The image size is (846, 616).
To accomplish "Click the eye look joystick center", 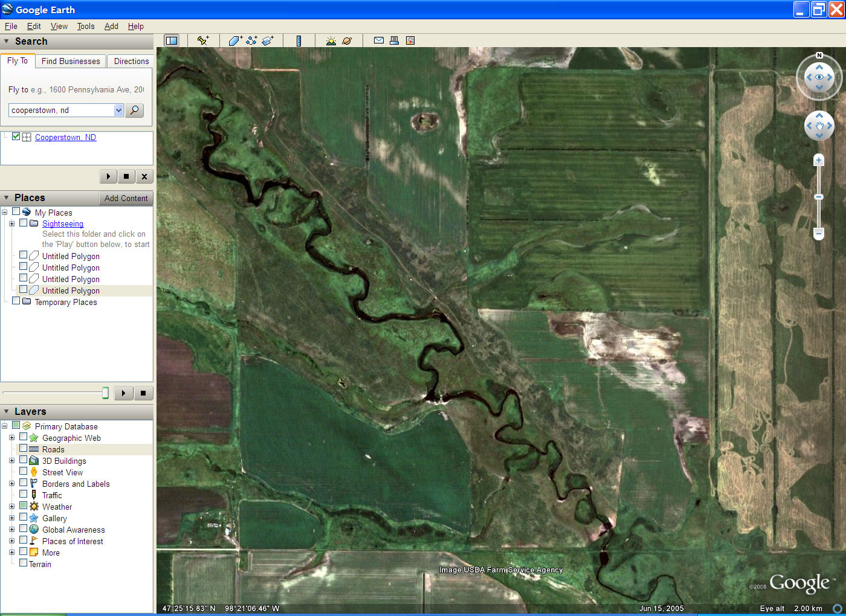I will 819,77.
